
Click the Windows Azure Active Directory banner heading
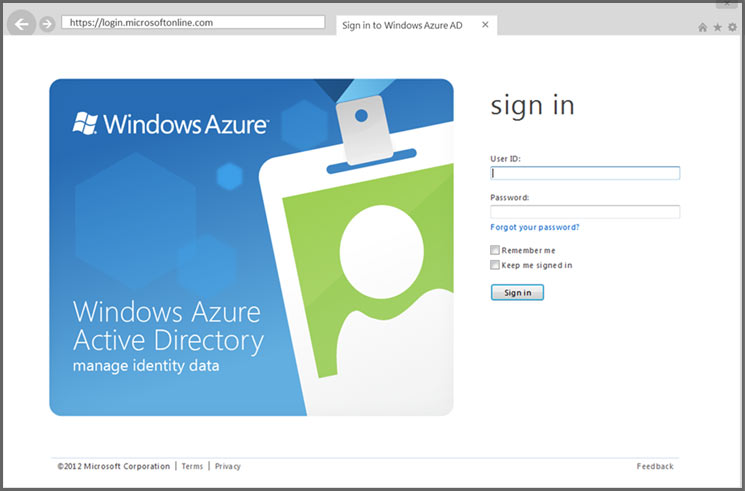(x=168, y=327)
